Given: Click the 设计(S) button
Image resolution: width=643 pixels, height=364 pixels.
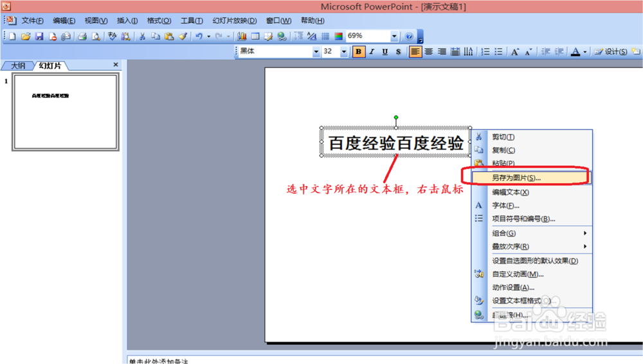Looking at the screenshot, I should pyautogui.click(x=611, y=51).
